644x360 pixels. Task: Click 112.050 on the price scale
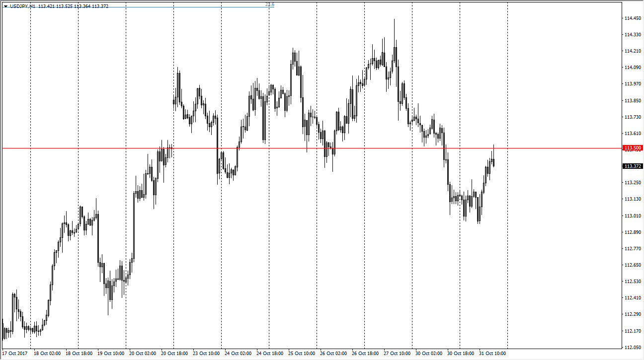tap(632, 347)
